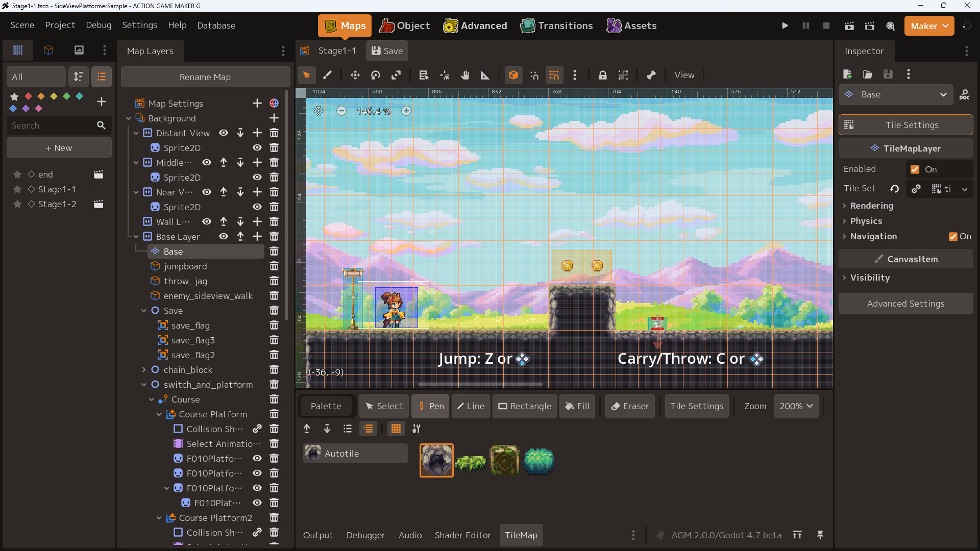Zoom out the viewport with minus icon
Viewport: 980px width, 551px height.
[341, 111]
